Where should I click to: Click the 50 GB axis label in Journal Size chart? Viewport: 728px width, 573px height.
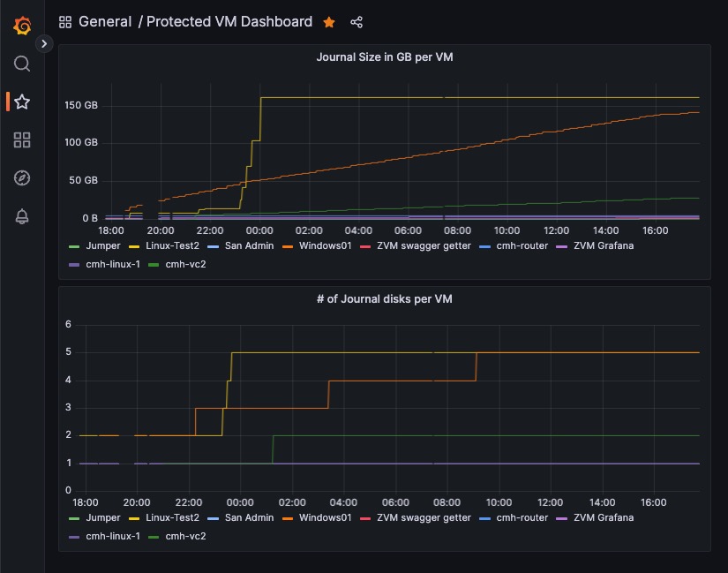84,180
